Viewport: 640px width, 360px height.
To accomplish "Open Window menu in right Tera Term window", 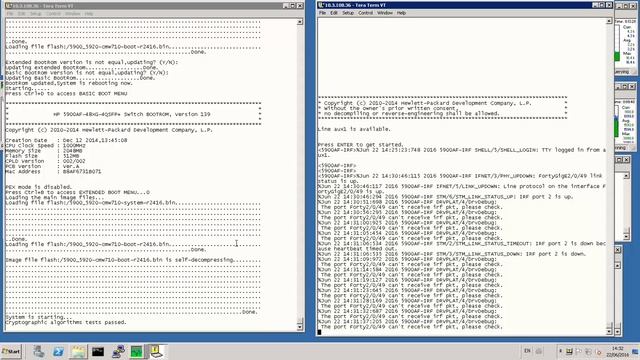I will (x=384, y=13).
